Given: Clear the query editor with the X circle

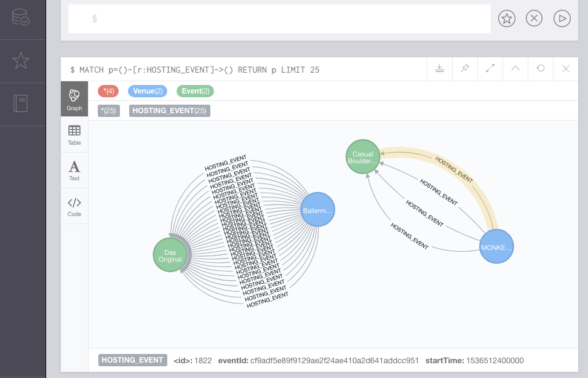Looking at the screenshot, I should [x=534, y=18].
